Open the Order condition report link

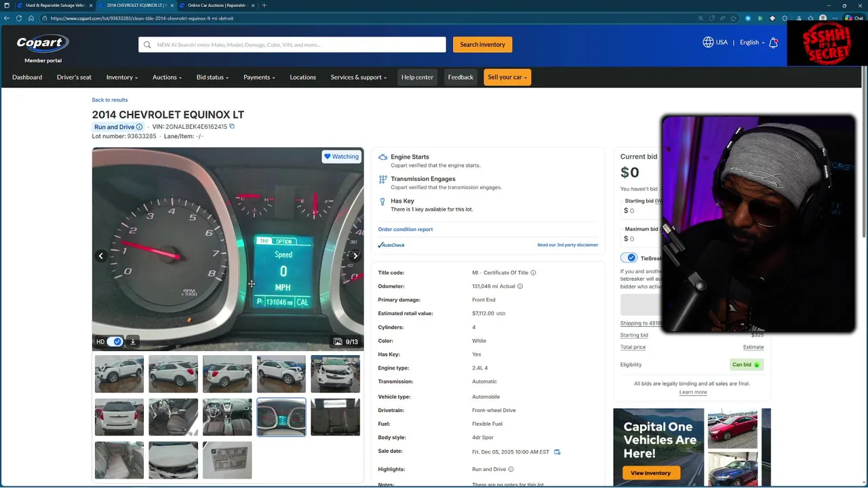point(406,229)
